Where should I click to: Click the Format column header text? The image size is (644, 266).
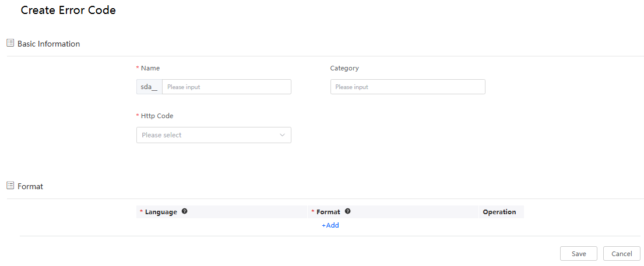click(x=328, y=212)
